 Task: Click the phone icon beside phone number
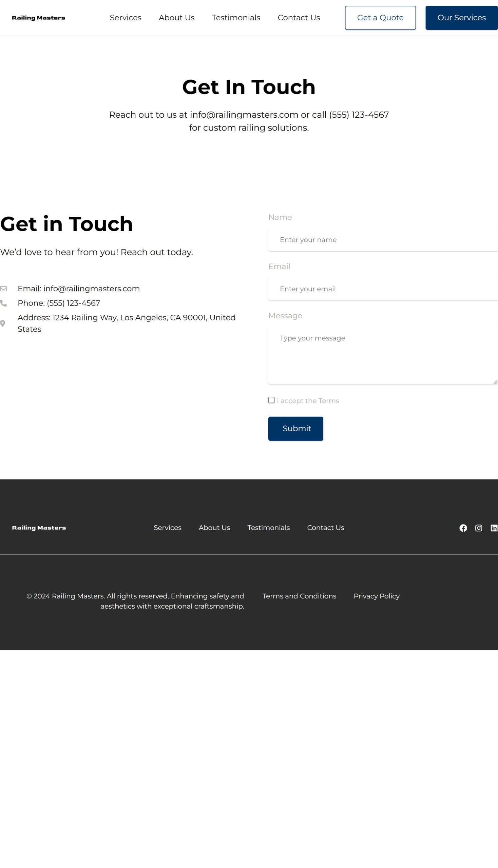click(x=3, y=303)
